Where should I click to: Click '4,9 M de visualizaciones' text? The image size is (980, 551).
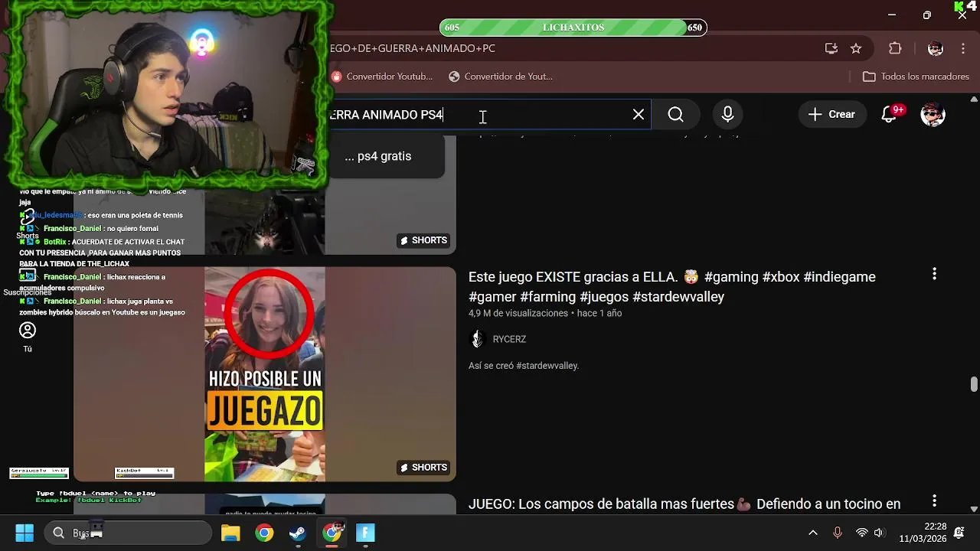(518, 313)
